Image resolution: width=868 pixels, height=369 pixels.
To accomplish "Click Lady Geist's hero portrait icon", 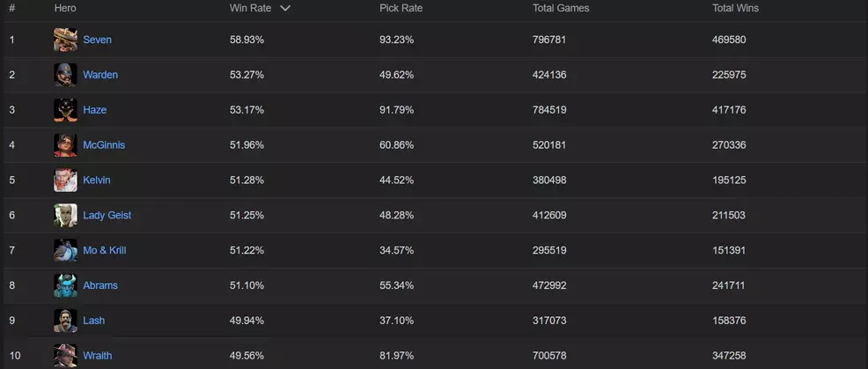I will point(65,215).
